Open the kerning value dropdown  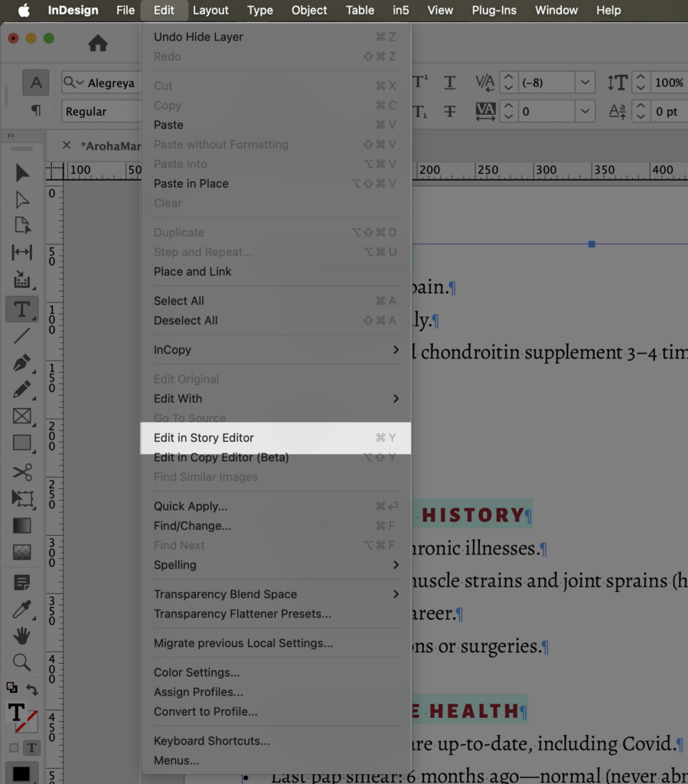pyautogui.click(x=585, y=83)
